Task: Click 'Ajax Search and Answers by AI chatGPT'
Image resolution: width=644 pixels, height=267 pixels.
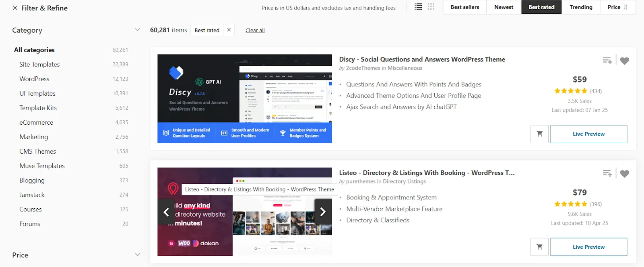Action: [401, 107]
